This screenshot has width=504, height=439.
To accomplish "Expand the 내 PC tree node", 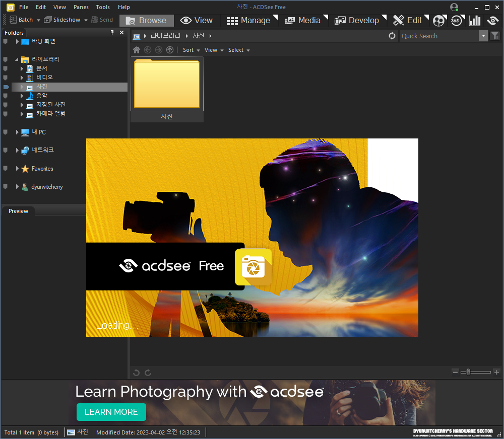I will pyautogui.click(x=17, y=132).
